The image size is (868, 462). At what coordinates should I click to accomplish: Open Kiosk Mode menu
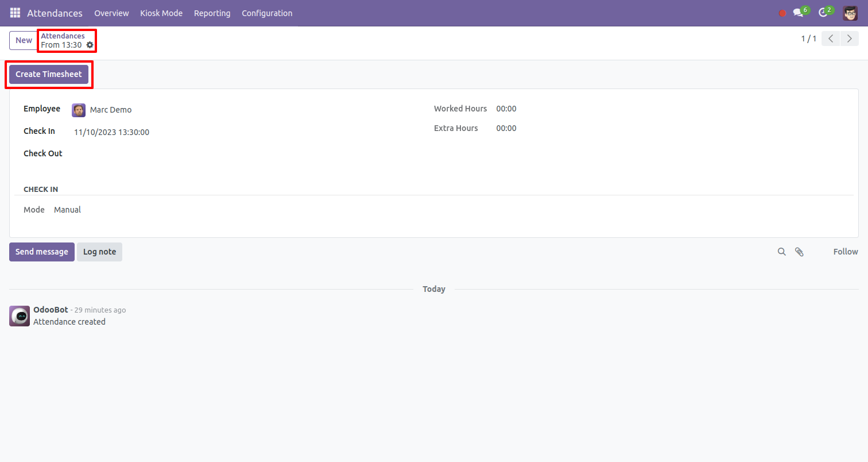pyautogui.click(x=161, y=13)
